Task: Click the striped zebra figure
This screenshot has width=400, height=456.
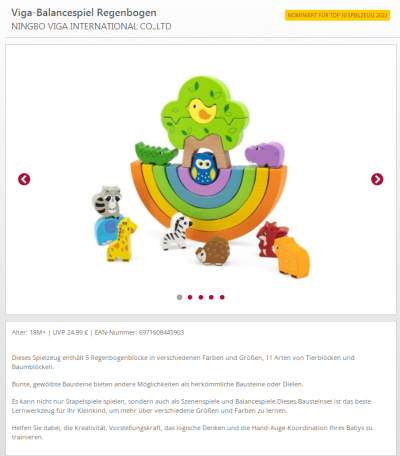Action: coord(176,232)
